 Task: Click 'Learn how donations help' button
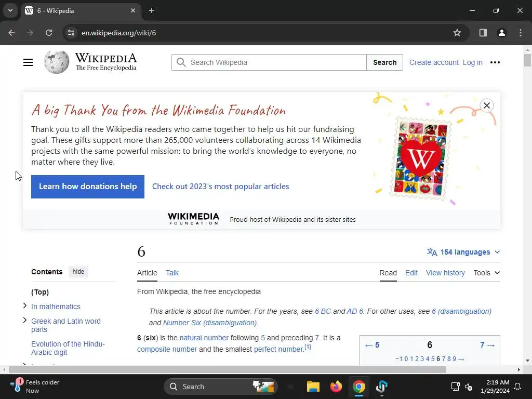pos(87,187)
